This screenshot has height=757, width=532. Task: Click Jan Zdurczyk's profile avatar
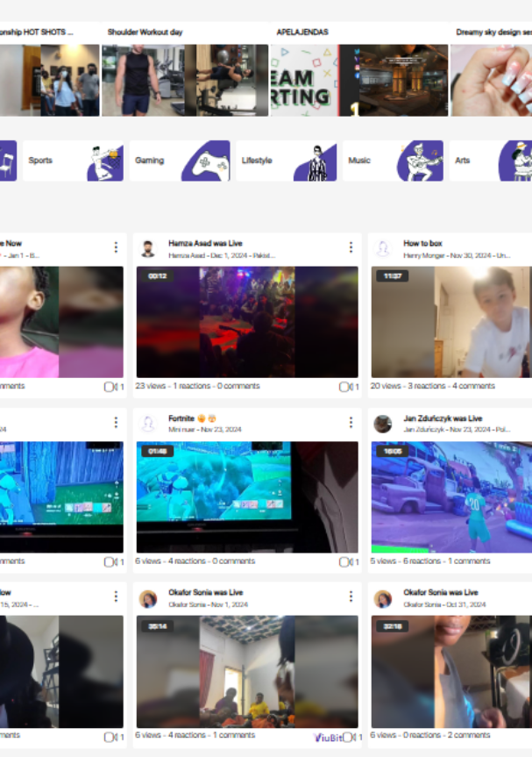pyautogui.click(x=383, y=424)
